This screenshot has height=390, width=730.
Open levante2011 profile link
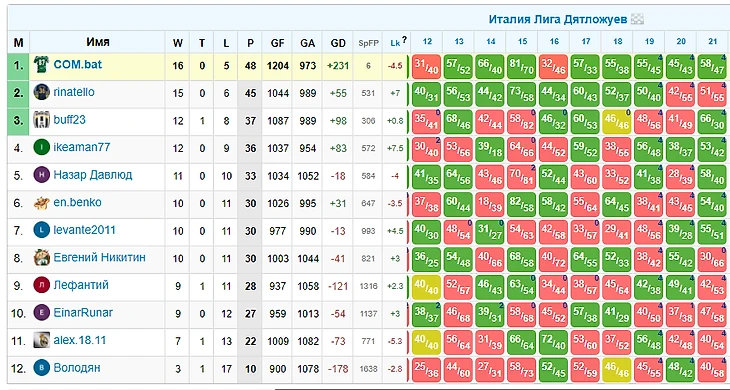pyautogui.click(x=84, y=230)
